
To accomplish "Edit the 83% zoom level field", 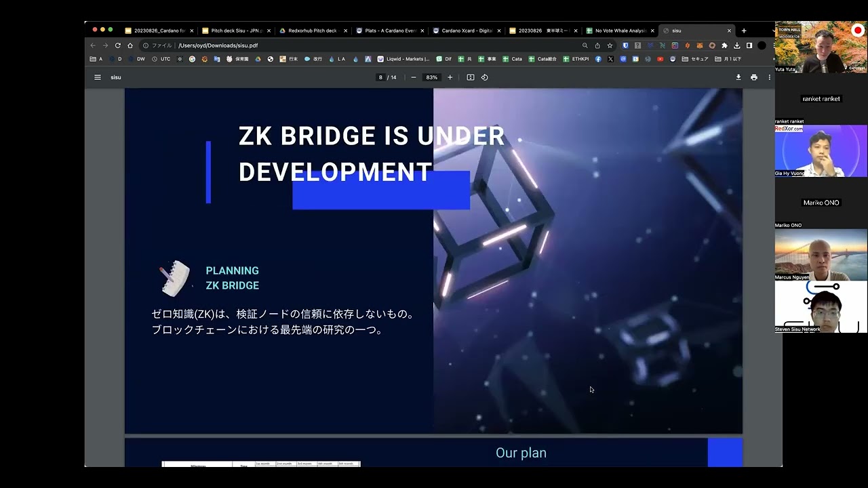I will tap(432, 77).
